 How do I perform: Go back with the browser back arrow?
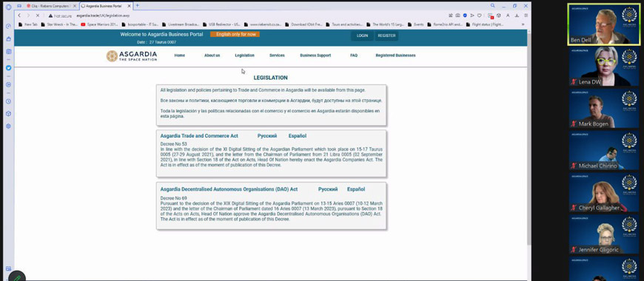pyautogui.click(x=19, y=16)
